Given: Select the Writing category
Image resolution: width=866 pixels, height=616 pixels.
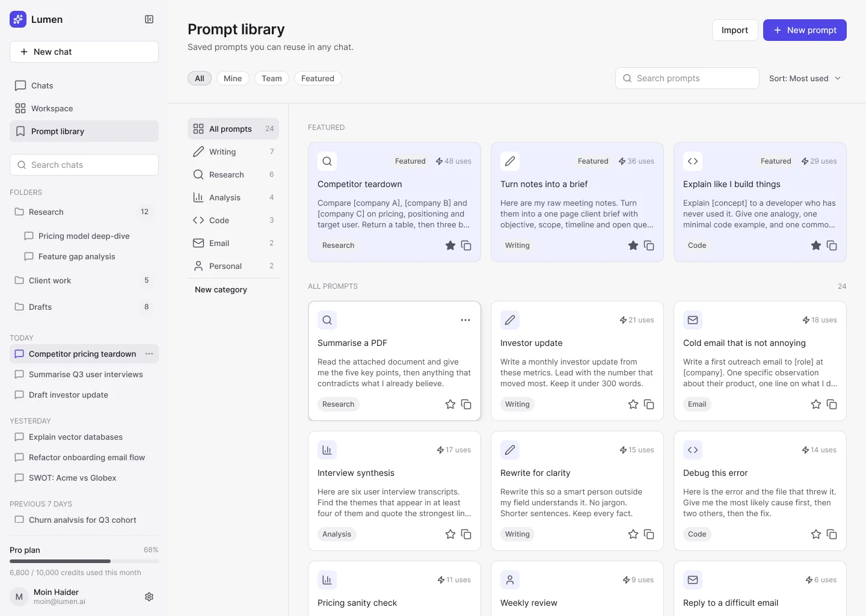Looking at the screenshot, I should (233, 152).
